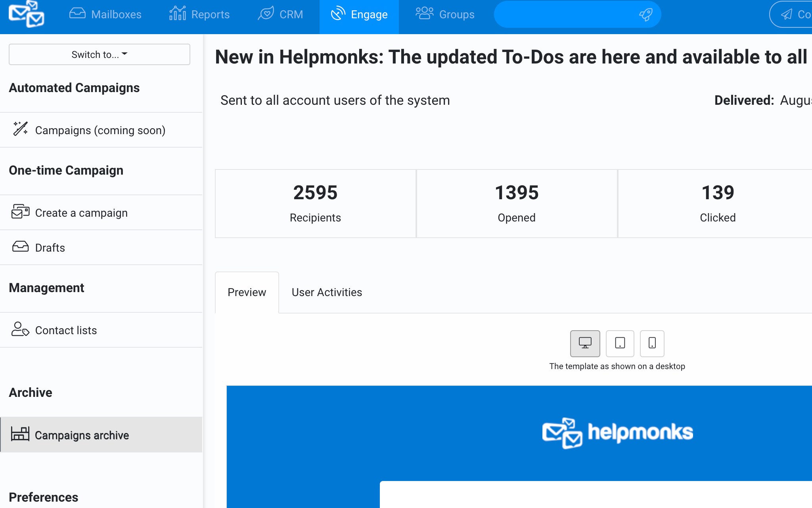Screen dimensions: 812x508
Task: Click the magic wand Campaigns icon
Action: pyautogui.click(x=20, y=129)
